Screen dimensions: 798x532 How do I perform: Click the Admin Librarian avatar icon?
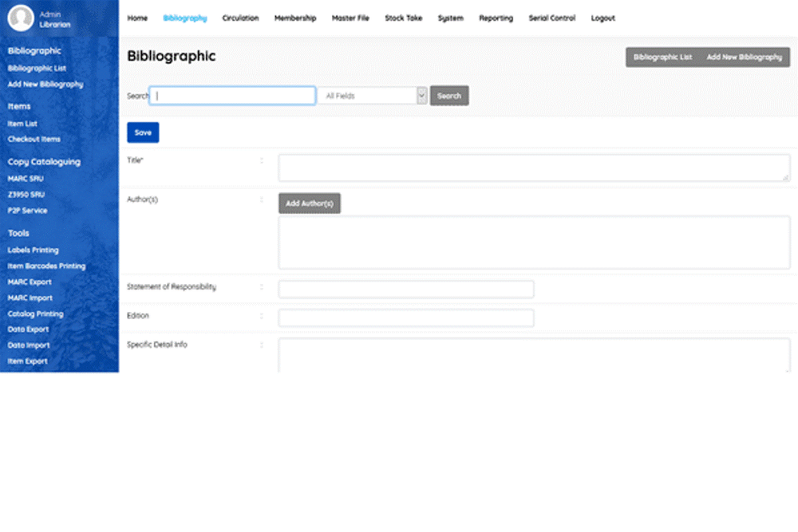19,18
